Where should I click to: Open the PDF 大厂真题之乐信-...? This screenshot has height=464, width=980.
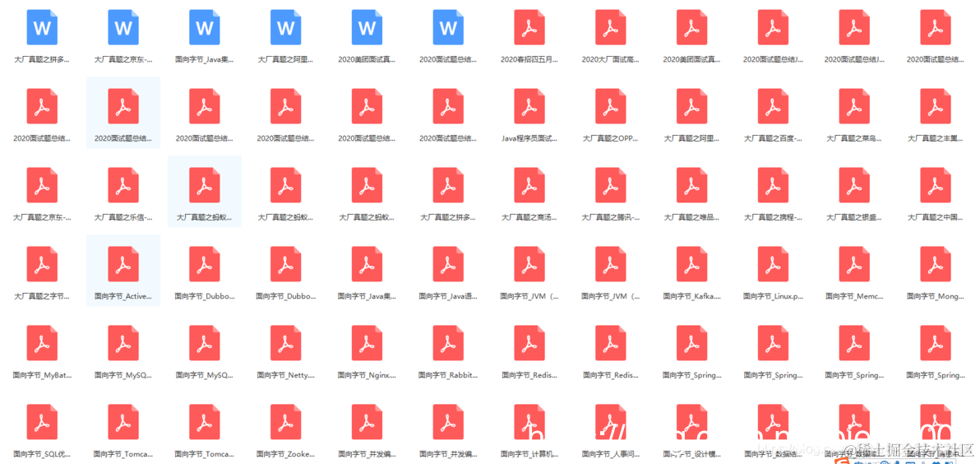tap(123, 185)
